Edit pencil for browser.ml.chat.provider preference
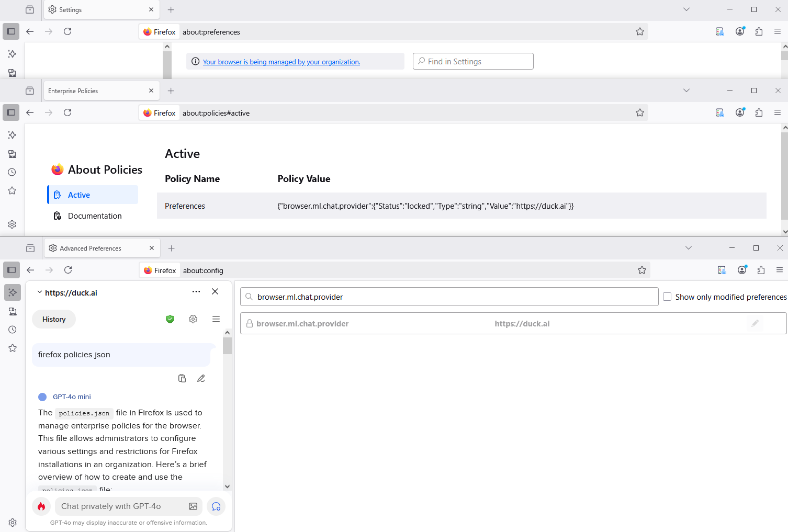 (x=755, y=323)
